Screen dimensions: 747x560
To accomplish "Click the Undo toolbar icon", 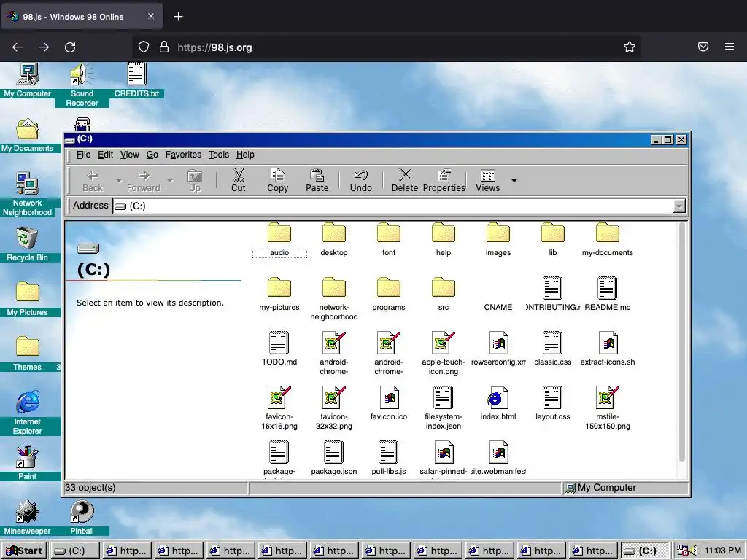I will coord(360,180).
